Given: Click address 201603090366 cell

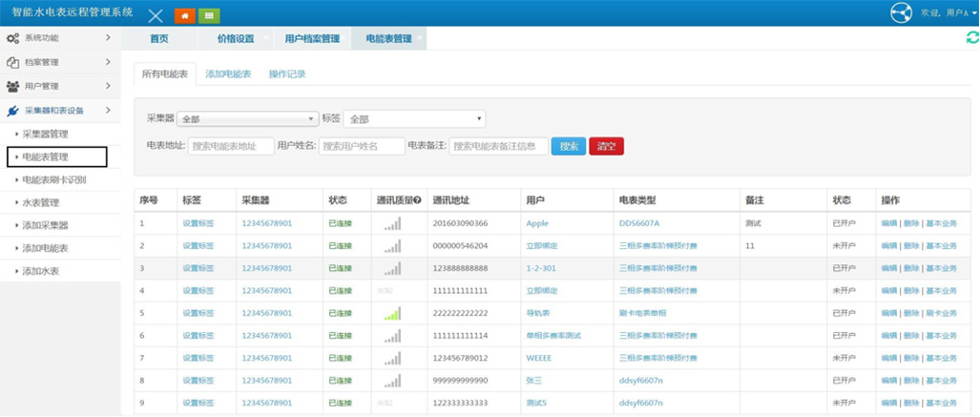Looking at the screenshot, I should click(460, 223).
